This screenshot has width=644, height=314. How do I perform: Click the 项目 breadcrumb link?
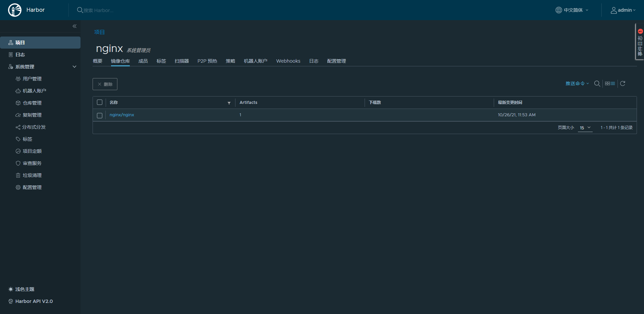(99, 32)
